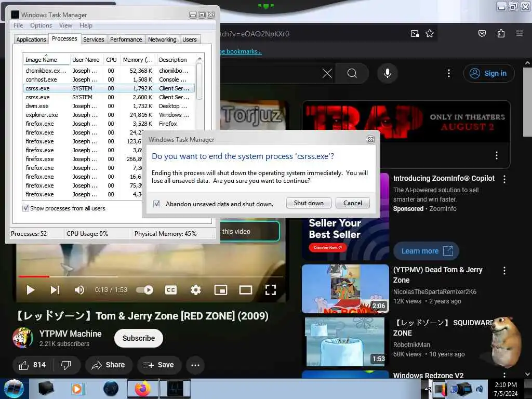The image size is (532, 399).
Task: Mute the video volume speaker icon
Action: 79,290
